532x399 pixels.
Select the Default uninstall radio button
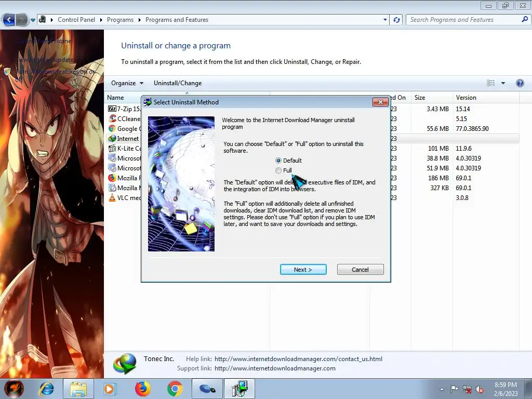[278, 161]
